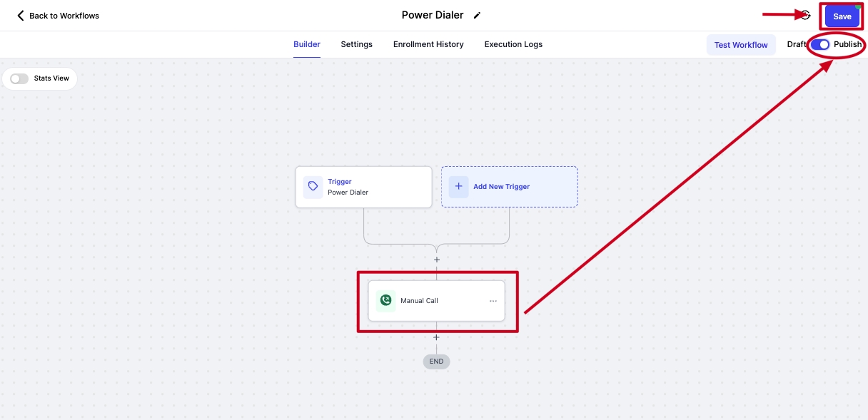The image size is (868, 420).
Task: Switch to the Builder tab
Action: click(x=307, y=44)
